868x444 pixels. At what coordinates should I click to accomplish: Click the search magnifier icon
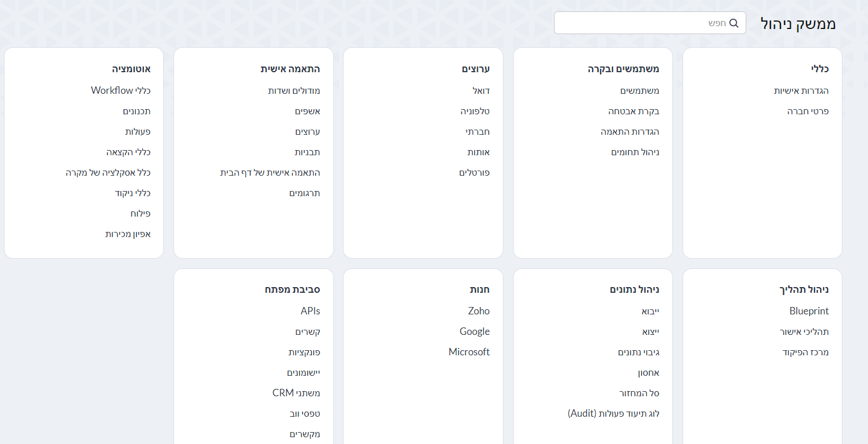(734, 23)
